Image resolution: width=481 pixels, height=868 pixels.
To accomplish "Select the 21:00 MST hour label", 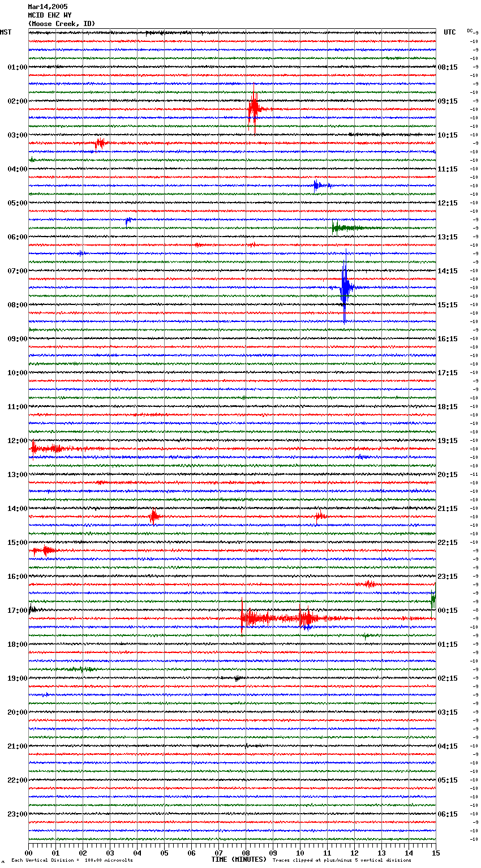I will click(18, 746).
